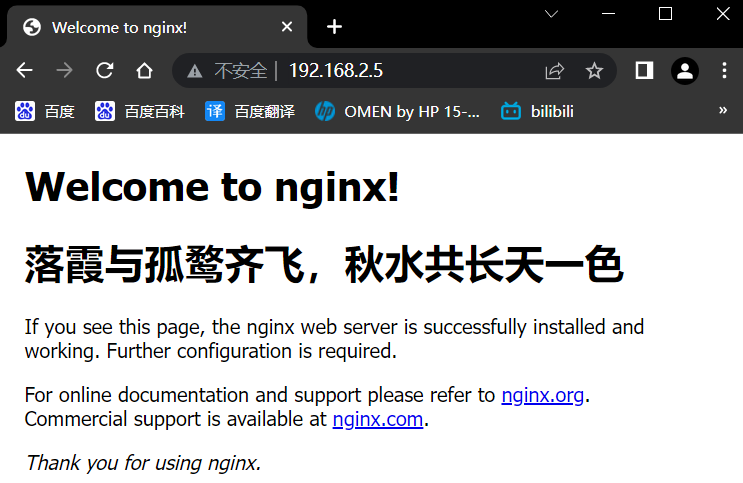Image resolution: width=743 pixels, height=483 pixels.
Task: Maximize the browser window
Action: (665, 14)
